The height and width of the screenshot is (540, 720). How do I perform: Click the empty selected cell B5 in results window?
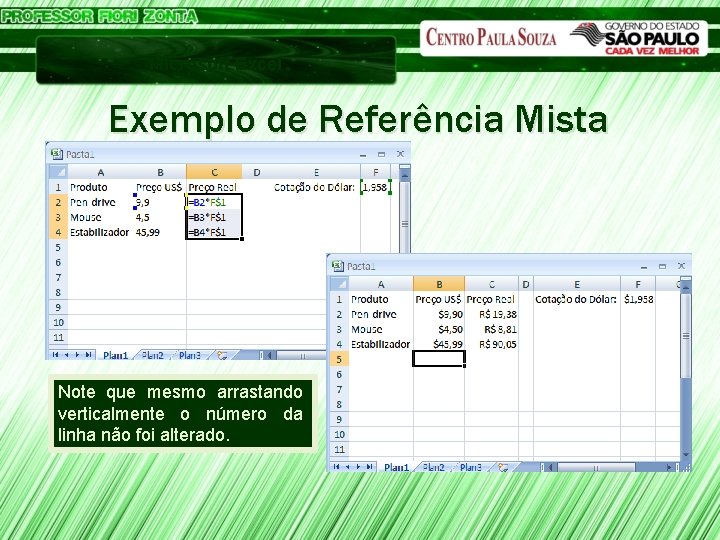[439, 359]
